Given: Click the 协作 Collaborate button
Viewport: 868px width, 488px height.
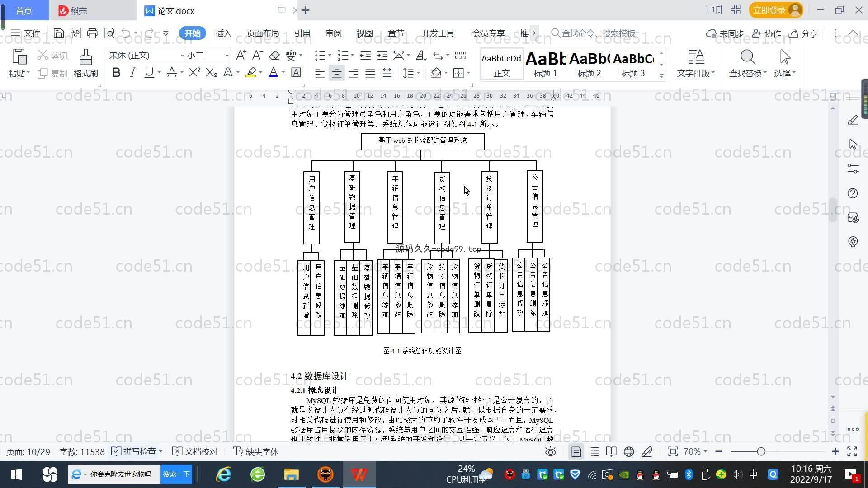Looking at the screenshot, I should 767,33.
